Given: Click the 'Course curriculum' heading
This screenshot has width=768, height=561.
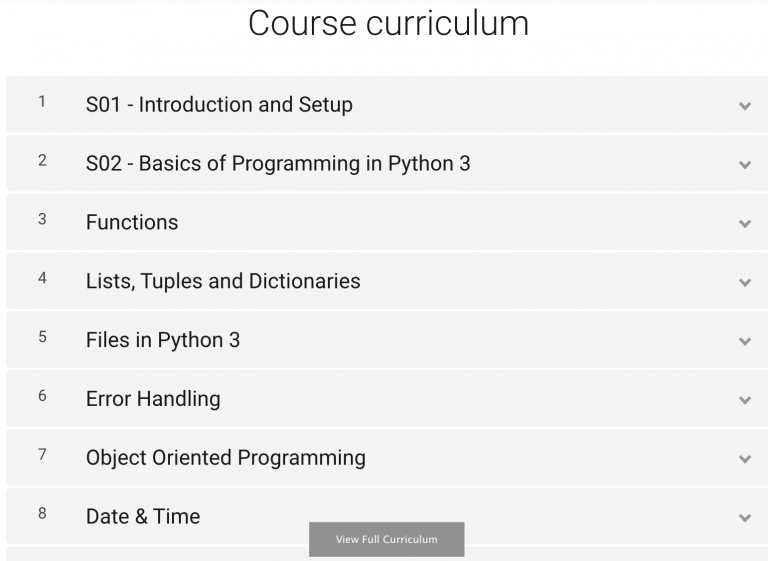Looking at the screenshot, I should pos(388,23).
